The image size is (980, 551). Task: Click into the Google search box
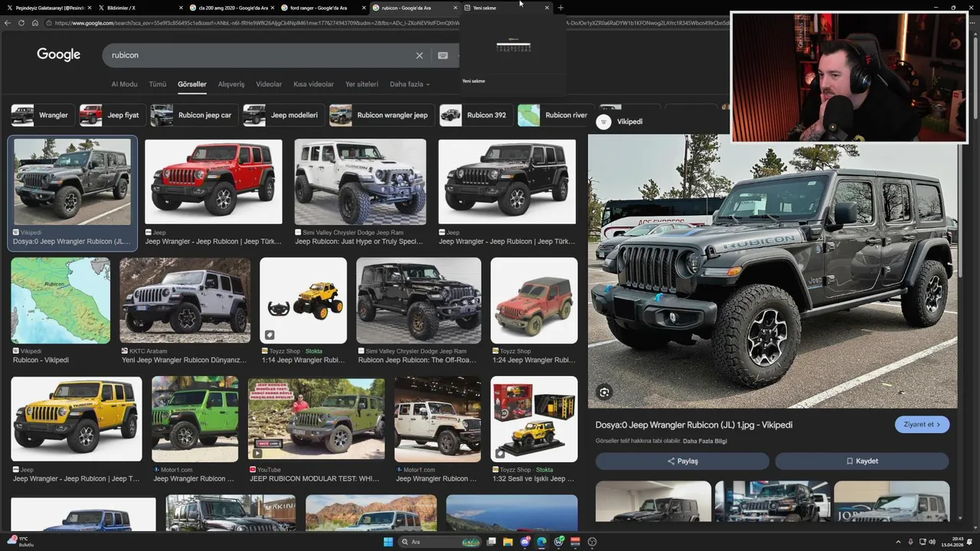click(260, 55)
